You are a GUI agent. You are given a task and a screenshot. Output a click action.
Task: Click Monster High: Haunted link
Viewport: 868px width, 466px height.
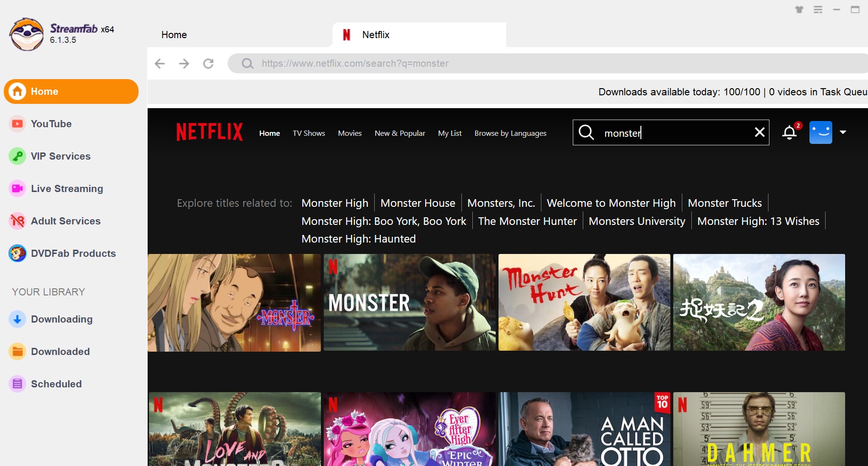pos(359,239)
